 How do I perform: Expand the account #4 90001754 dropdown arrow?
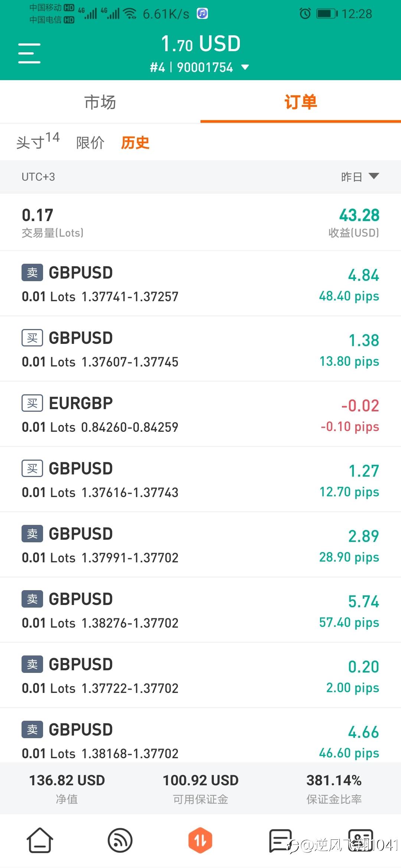click(245, 68)
